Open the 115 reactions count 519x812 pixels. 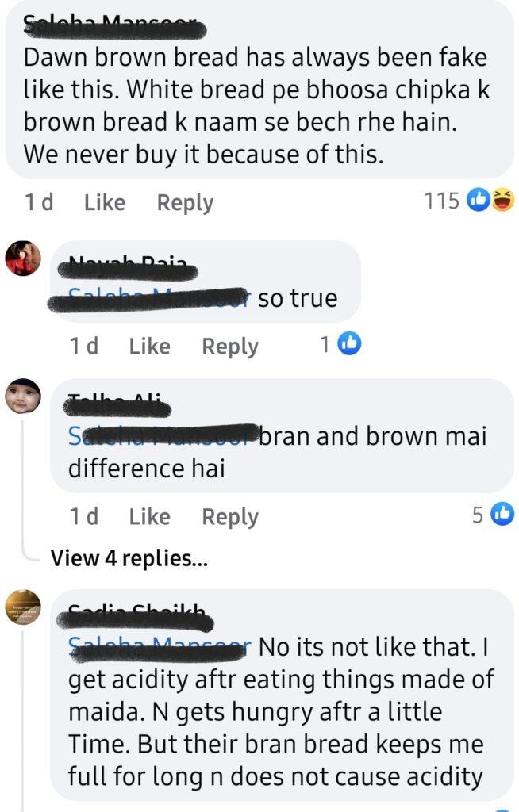click(x=442, y=201)
